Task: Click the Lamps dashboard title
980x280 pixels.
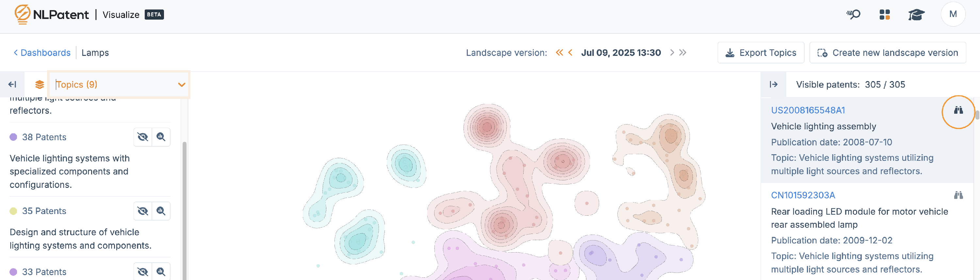Action: point(95,53)
